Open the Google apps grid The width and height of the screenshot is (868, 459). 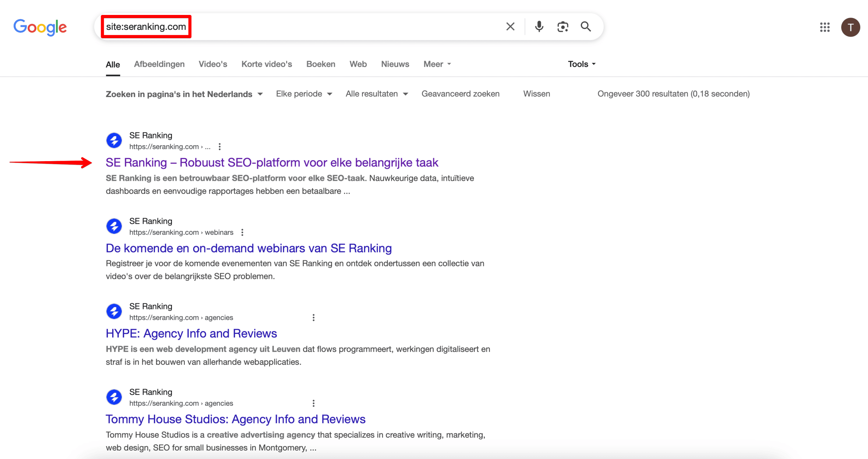pyautogui.click(x=825, y=27)
